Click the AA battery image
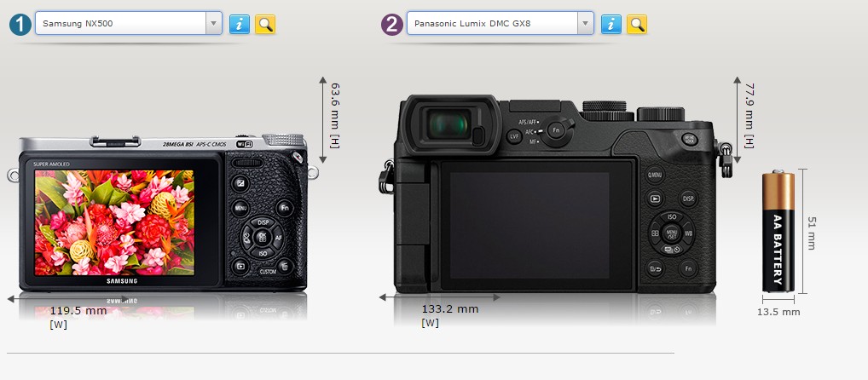This screenshot has width=868, height=380. pyautogui.click(x=778, y=233)
